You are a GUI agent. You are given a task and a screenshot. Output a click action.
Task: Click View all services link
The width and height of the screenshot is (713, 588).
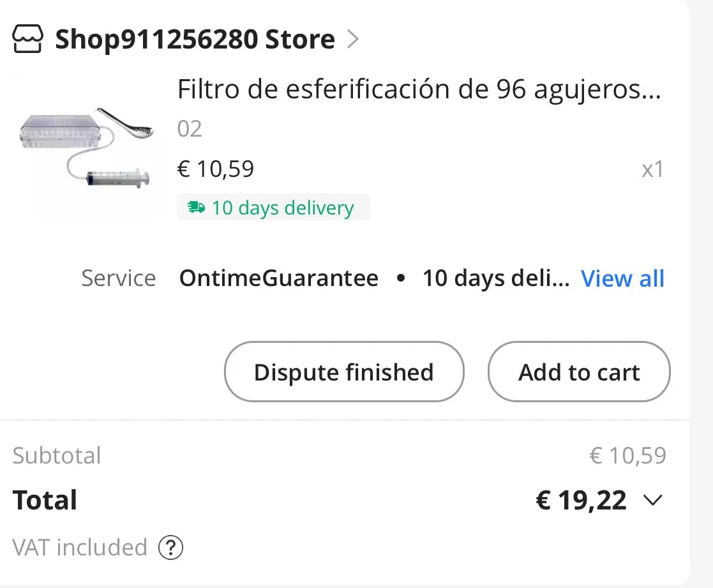(x=622, y=278)
